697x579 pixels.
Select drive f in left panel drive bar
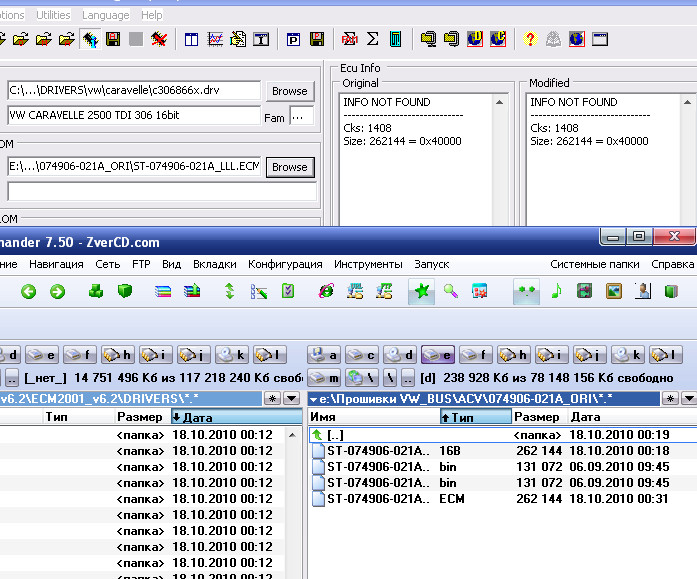[79, 355]
